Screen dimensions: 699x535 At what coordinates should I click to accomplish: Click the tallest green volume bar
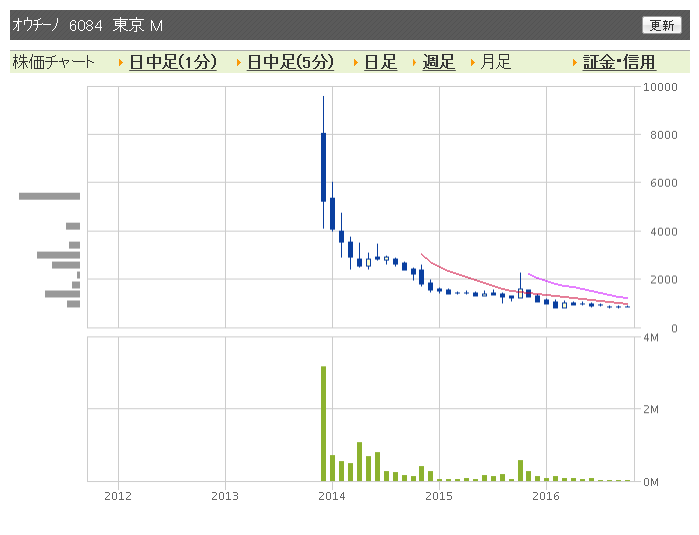[x=323, y=424]
